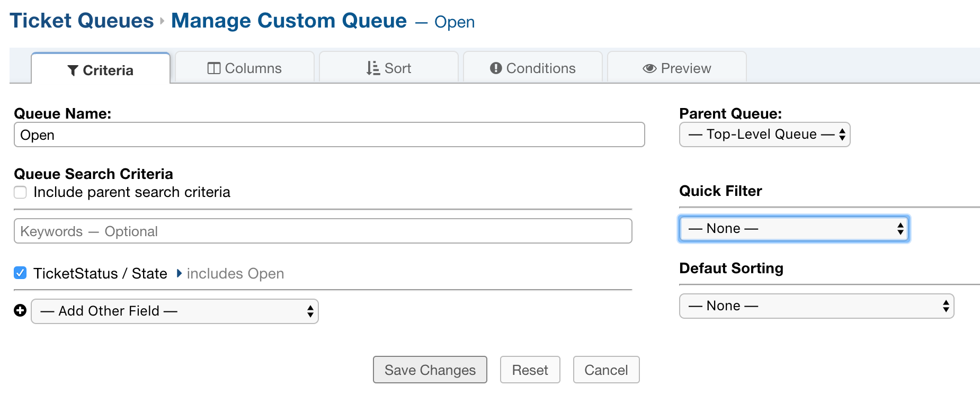Open the Default Sorting dropdown
The width and height of the screenshot is (980, 395).
(x=816, y=306)
